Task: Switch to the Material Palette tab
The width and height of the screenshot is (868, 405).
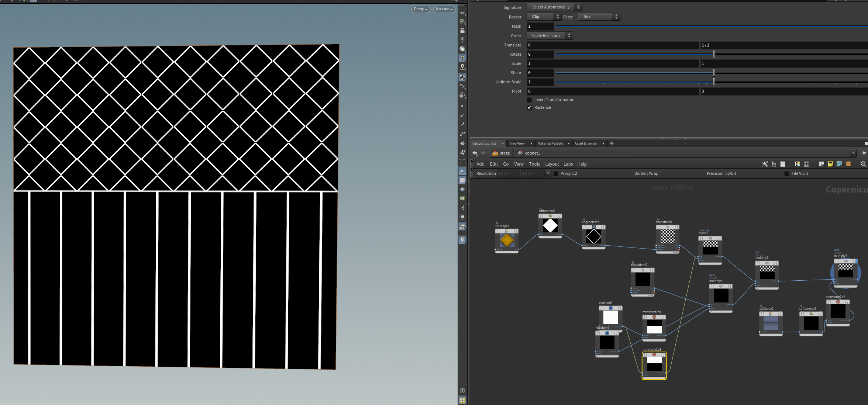Action: click(550, 143)
